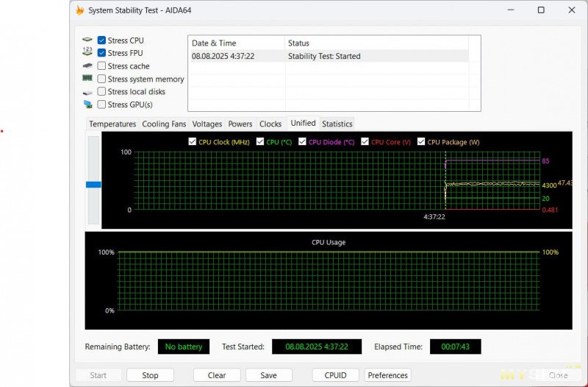This screenshot has width=588, height=387.
Task: Toggle CPU Package (W) graph checkbox
Action: coord(421,142)
